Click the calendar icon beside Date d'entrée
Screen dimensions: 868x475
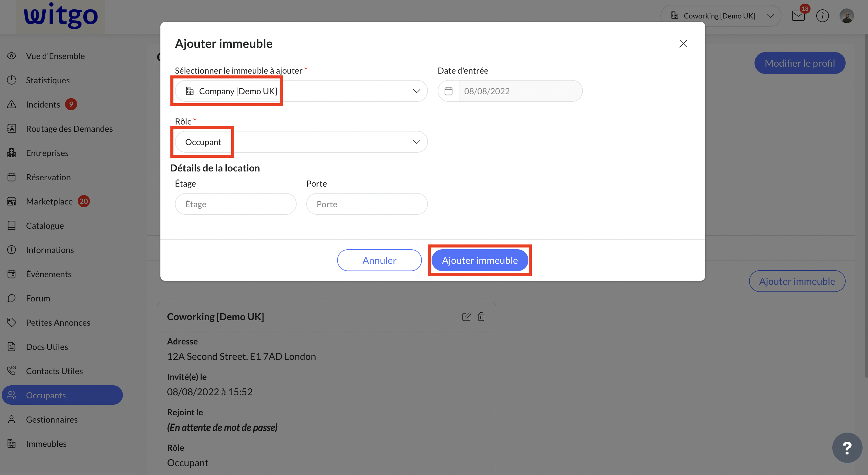(x=449, y=91)
